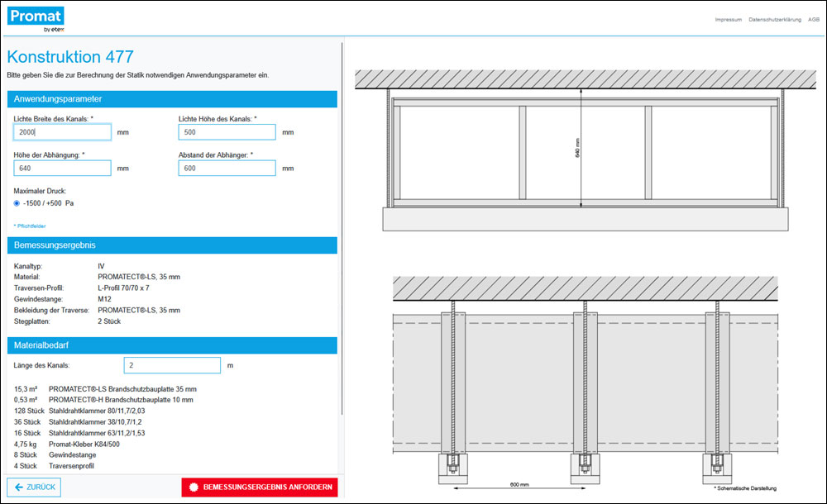
Task: Select the -1500 / +500 Pa radio button
Action: [x=17, y=202]
